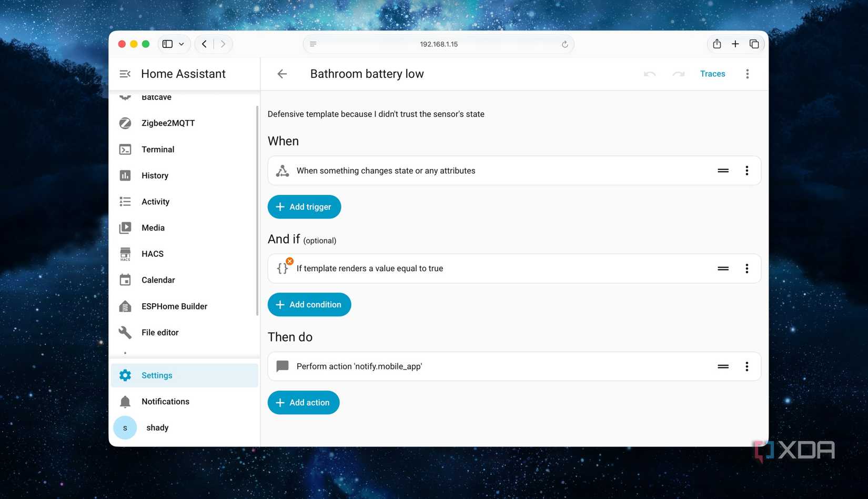Click the Add condition button
The image size is (868, 499).
[x=309, y=305]
